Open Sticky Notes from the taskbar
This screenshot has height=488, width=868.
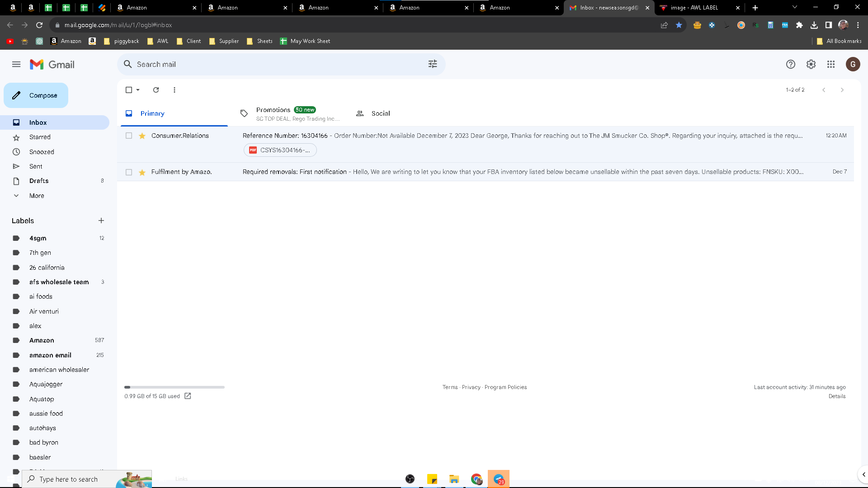pyautogui.click(x=432, y=479)
